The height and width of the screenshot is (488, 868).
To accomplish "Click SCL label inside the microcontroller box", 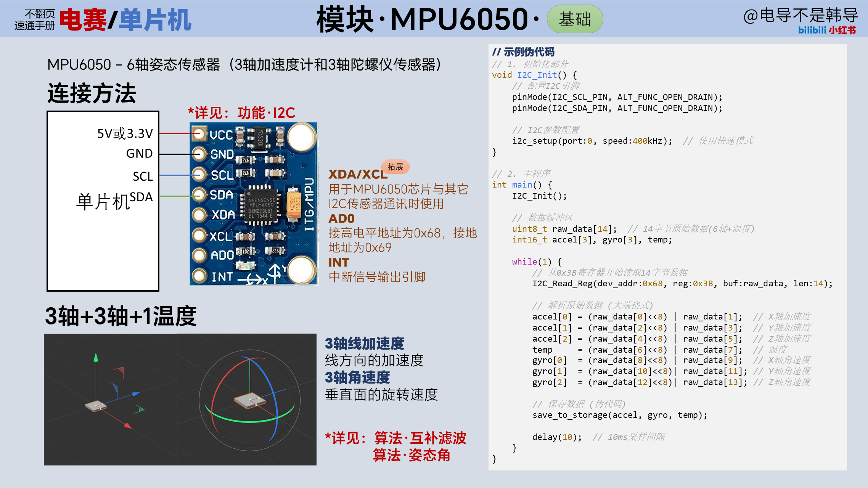I will pyautogui.click(x=143, y=176).
